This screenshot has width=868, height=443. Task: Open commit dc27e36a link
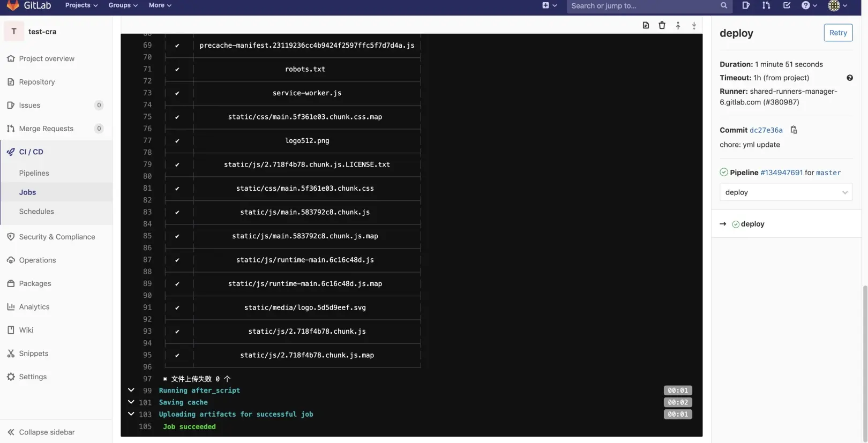coord(766,130)
